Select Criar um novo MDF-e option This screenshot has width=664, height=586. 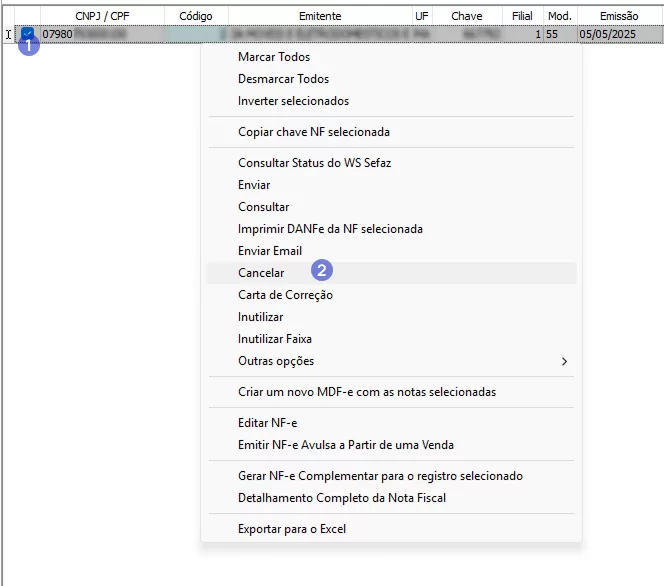click(x=366, y=392)
